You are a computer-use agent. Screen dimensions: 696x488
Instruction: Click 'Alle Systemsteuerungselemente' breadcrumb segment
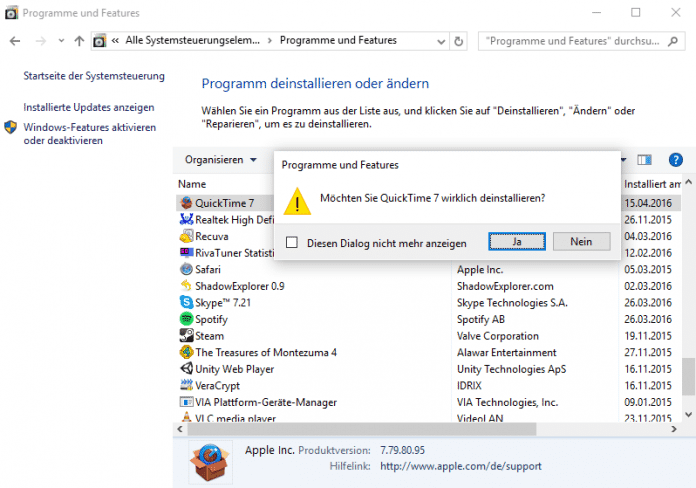197,41
